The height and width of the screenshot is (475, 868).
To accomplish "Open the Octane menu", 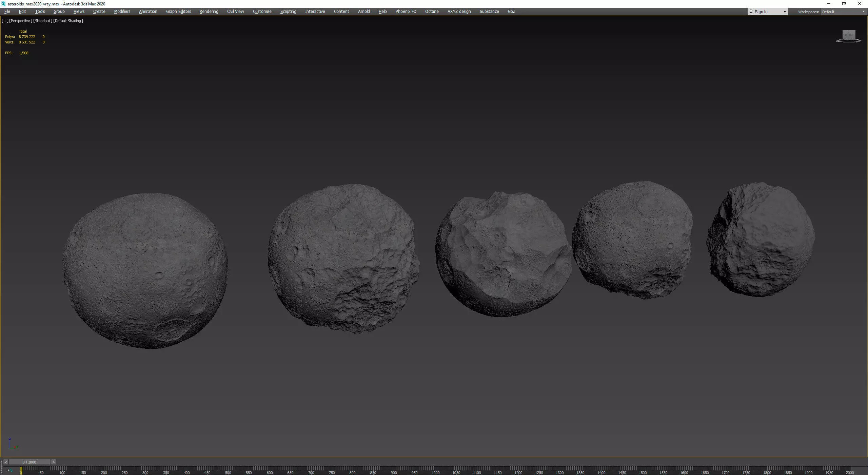I will tap(432, 12).
